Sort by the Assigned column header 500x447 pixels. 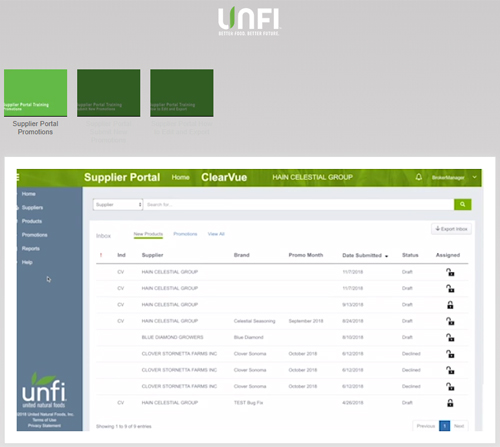click(448, 255)
